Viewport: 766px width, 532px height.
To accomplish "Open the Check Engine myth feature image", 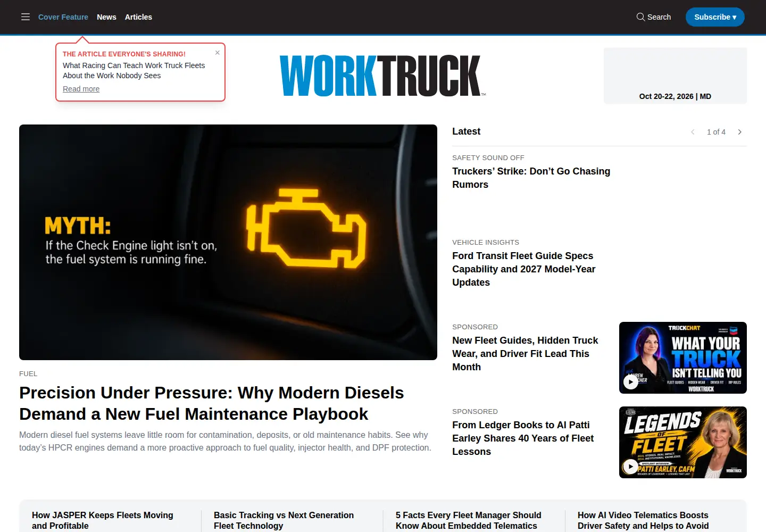I will [x=228, y=242].
